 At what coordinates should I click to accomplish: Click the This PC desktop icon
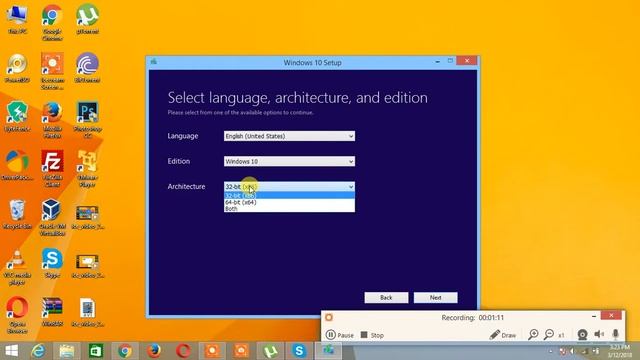coord(17,19)
